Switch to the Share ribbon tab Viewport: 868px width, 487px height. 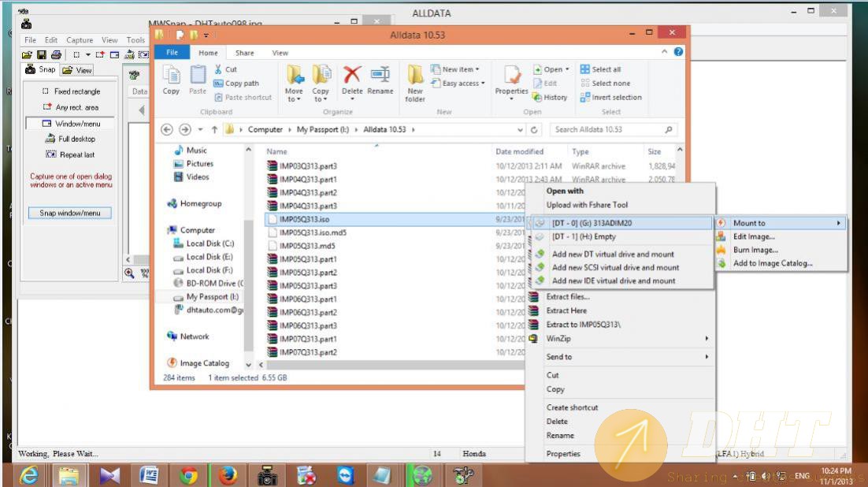(x=244, y=53)
